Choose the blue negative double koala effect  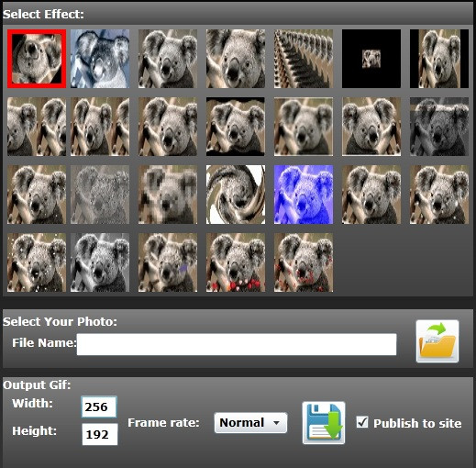tap(100, 59)
